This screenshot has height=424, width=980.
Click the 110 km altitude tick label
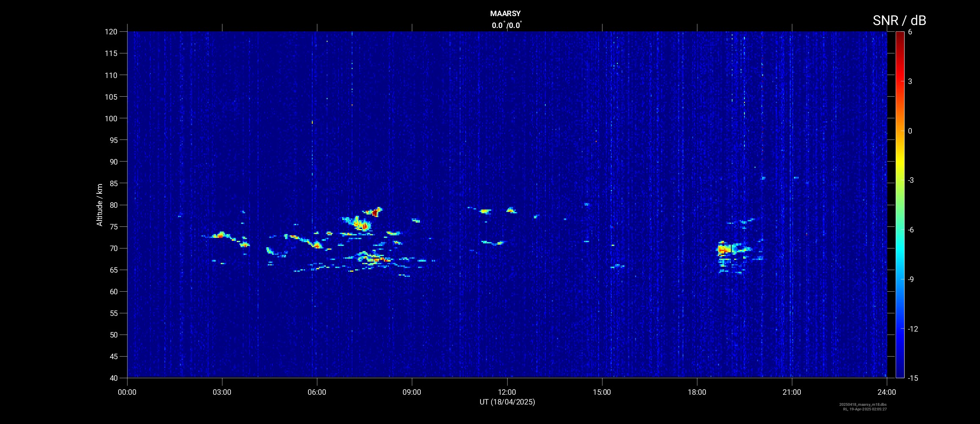(111, 75)
